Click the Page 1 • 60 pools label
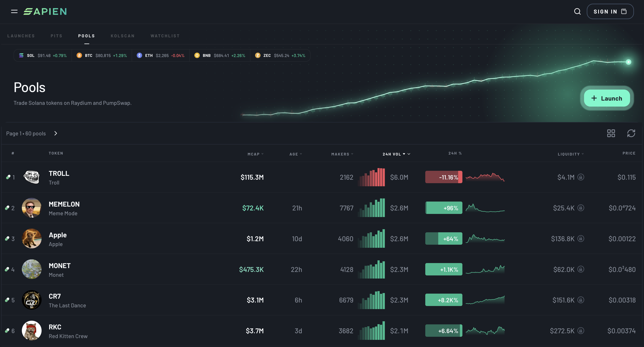644x347 pixels. click(26, 133)
